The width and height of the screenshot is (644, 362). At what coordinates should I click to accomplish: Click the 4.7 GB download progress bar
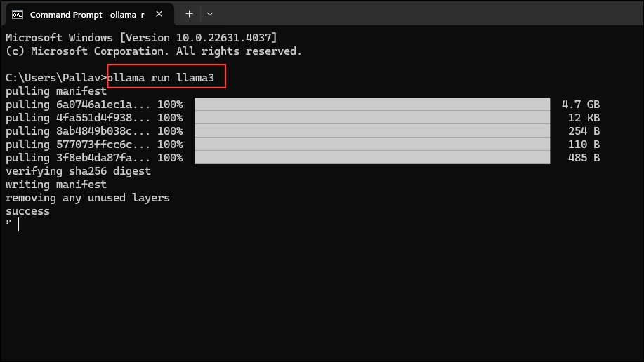click(x=372, y=105)
